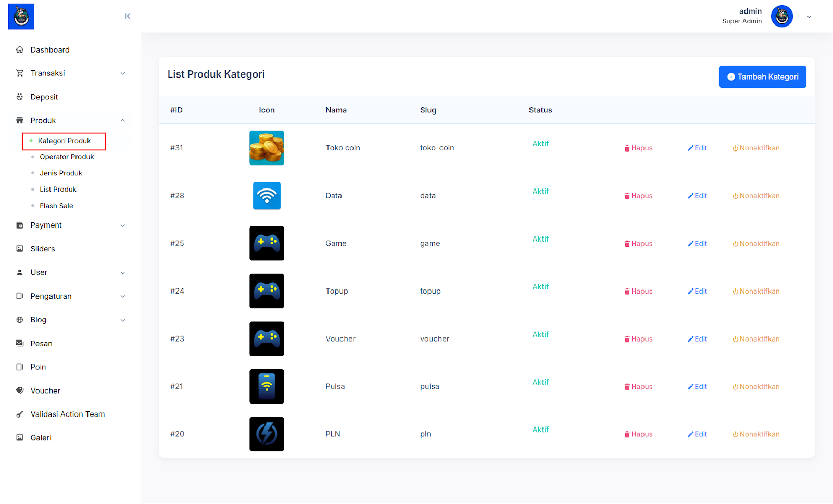The image size is (833, 504).
Task: Delete the Data category with Hapus
Action: [638, 196]
